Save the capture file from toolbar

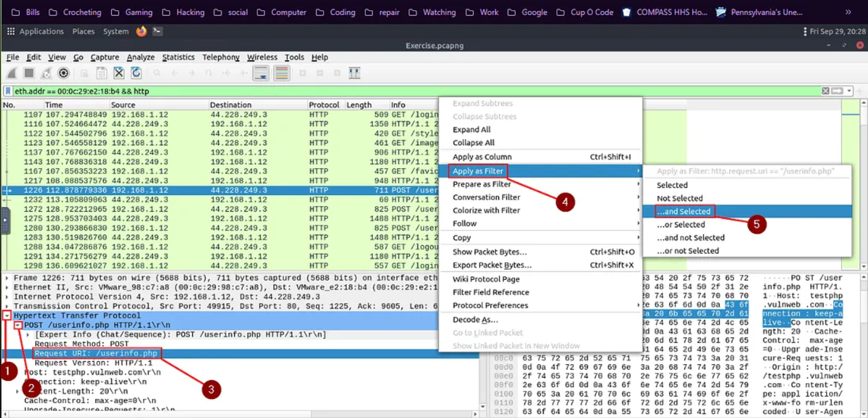pos(102,73)
